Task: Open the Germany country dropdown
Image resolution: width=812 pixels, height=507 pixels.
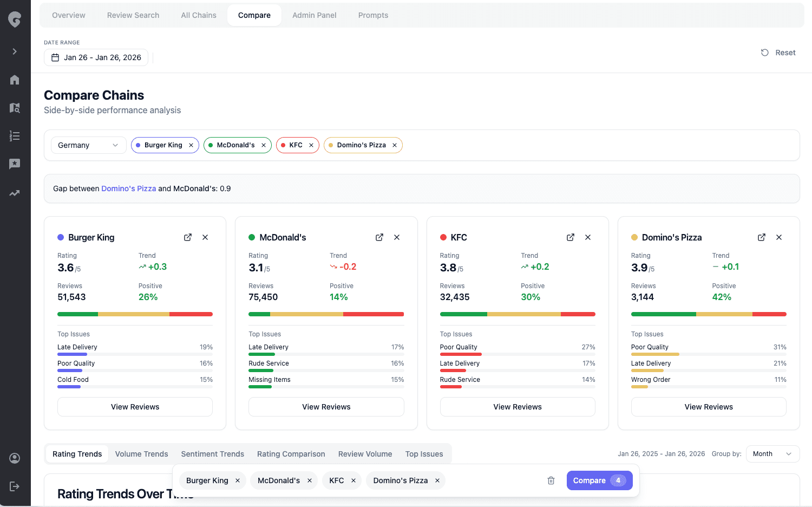Action: (88, 145)
